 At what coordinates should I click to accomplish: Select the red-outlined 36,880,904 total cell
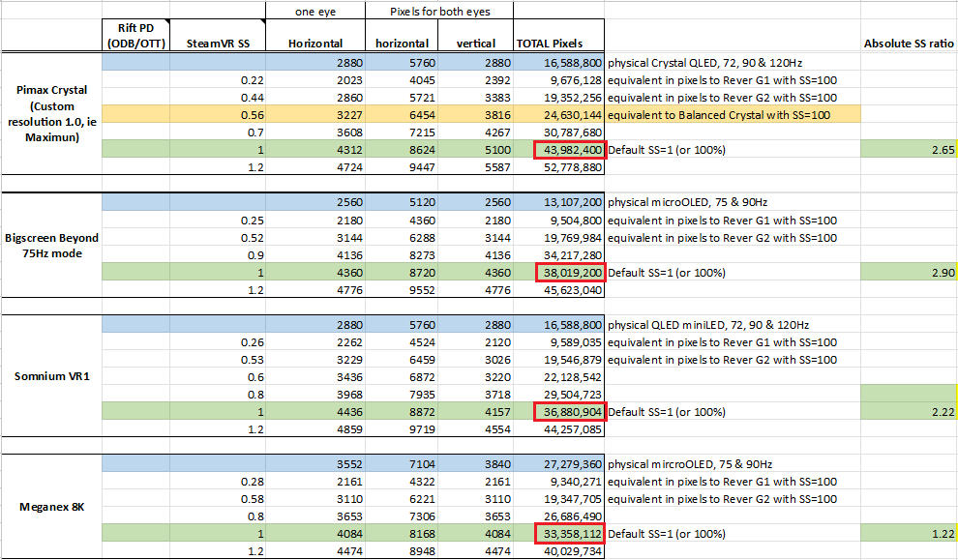(x=569, y=412)
